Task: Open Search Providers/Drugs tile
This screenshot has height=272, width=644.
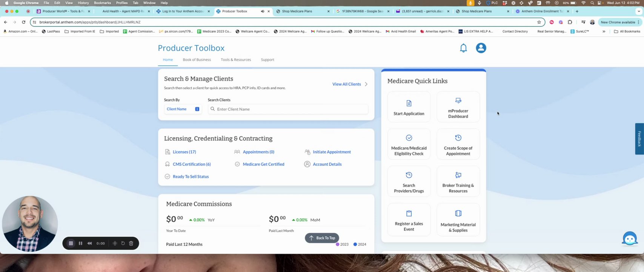Action: (x=409, y=181)
